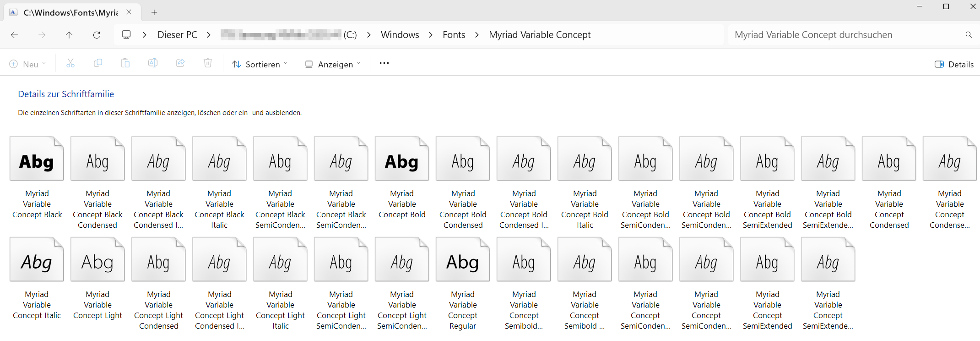Go up one folder level
This screenshot has height=341, width=980.
coord(69,35)
